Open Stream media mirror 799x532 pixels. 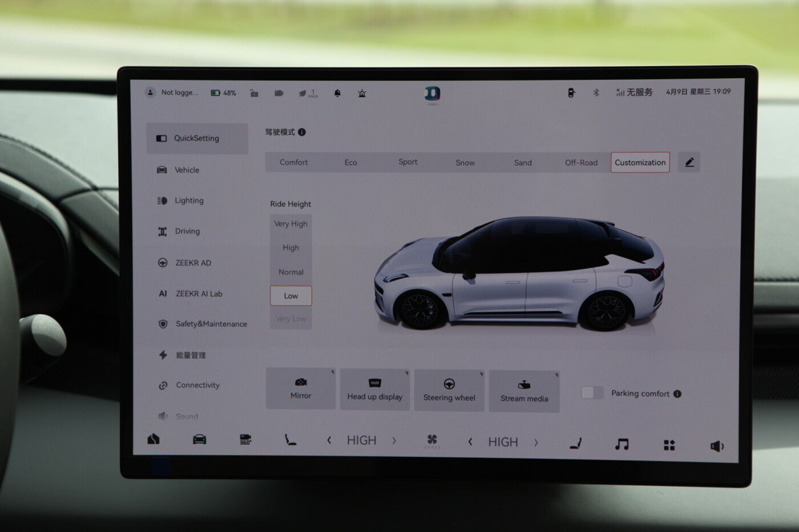[x=524, y=392]
